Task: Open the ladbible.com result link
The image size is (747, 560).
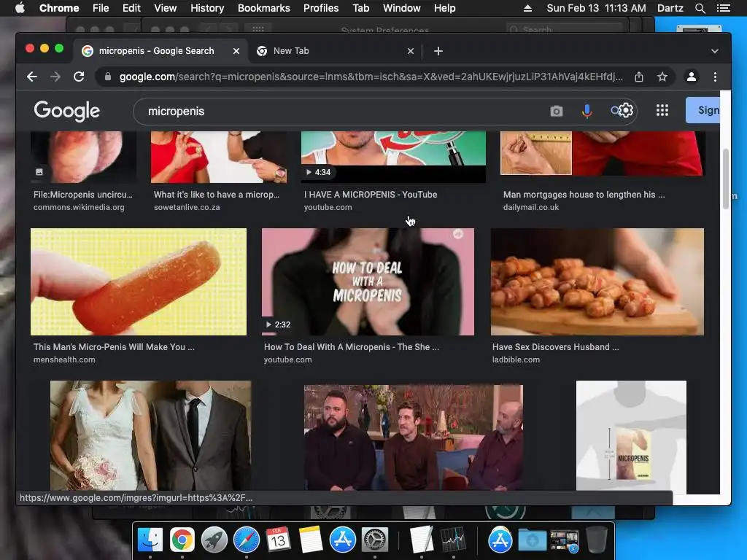Action: 516,360
